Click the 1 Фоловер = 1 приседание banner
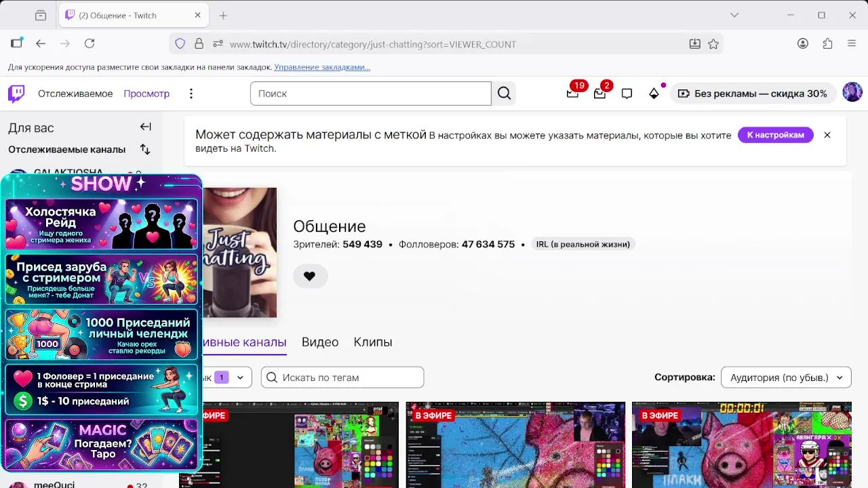Screen dimensions: 868x488 (102, 389)
